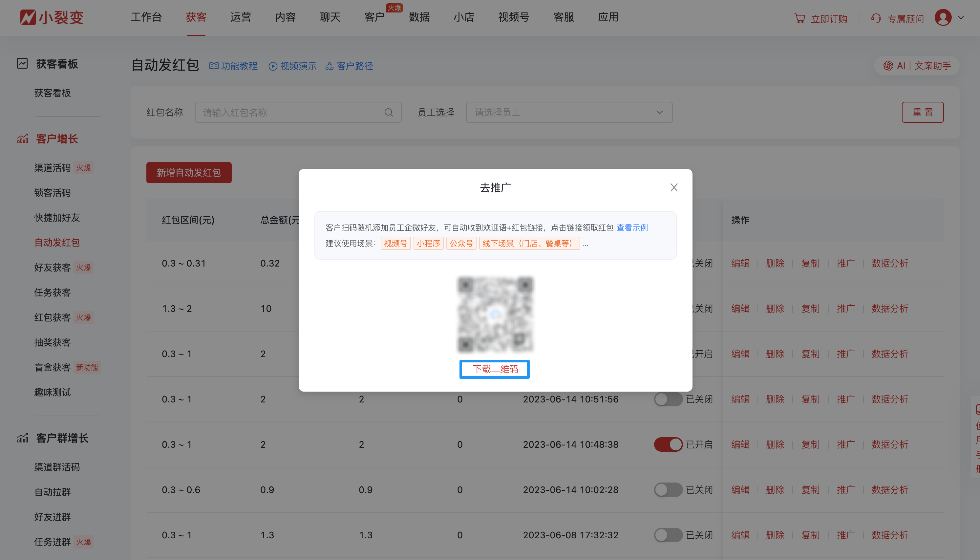
Task: Open 锁客活码 in the sidebar
Action: (x=52, y=193)
